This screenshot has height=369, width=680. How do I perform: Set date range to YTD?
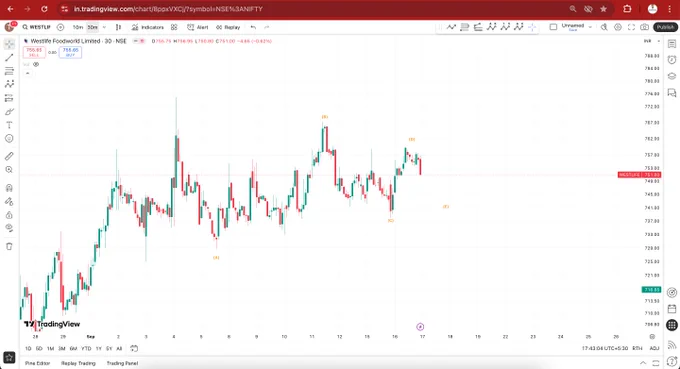pyautogui.click(x=86, y=348)
